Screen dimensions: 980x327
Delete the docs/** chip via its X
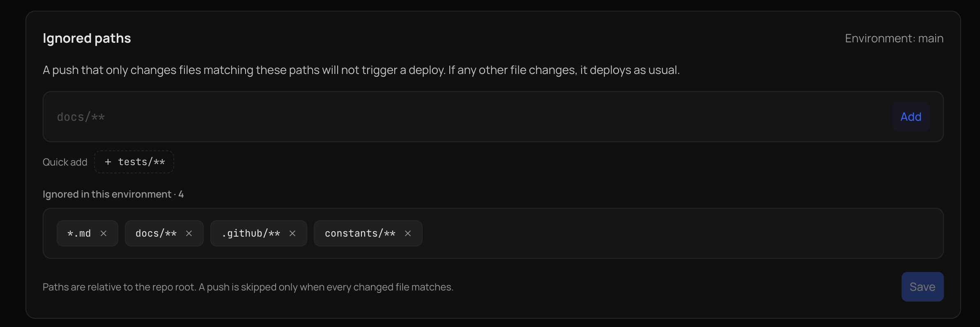click(x=189, y=233)
